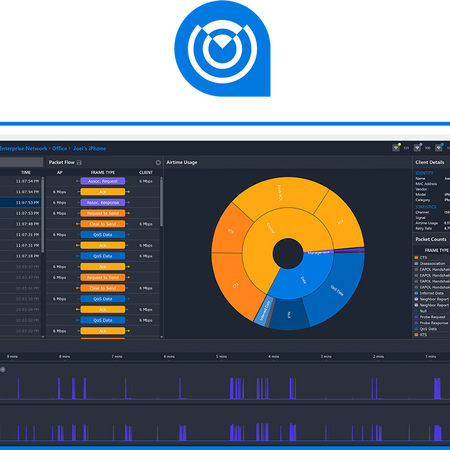Click the Management sliver in the chart
The image size is (450, 450).
pos(318,252)
